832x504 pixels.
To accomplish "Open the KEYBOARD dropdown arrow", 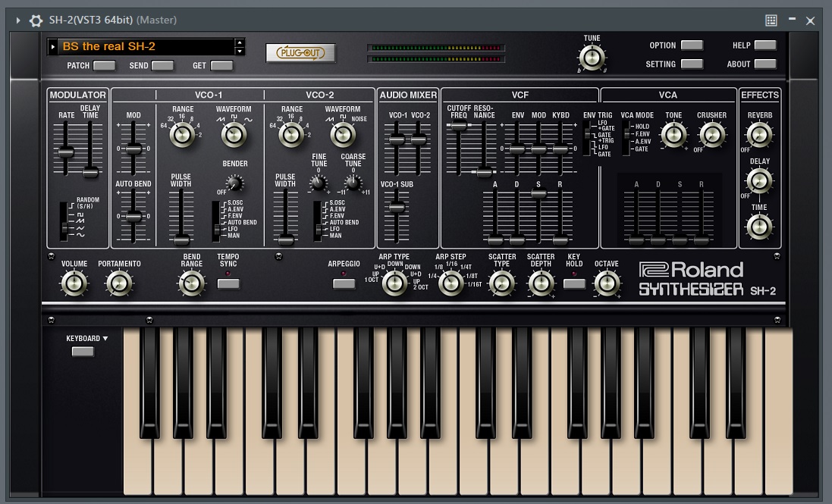I will (x=105, y=339).
